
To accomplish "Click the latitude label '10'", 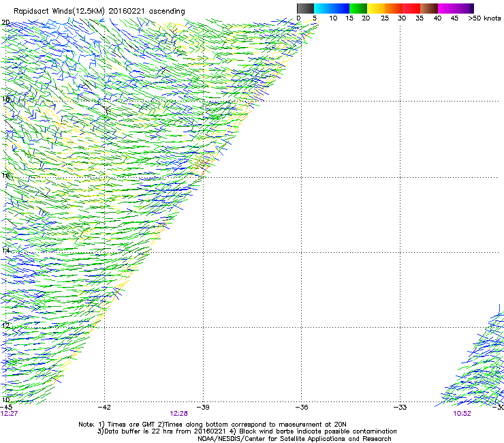I will (x=5, y=400).
